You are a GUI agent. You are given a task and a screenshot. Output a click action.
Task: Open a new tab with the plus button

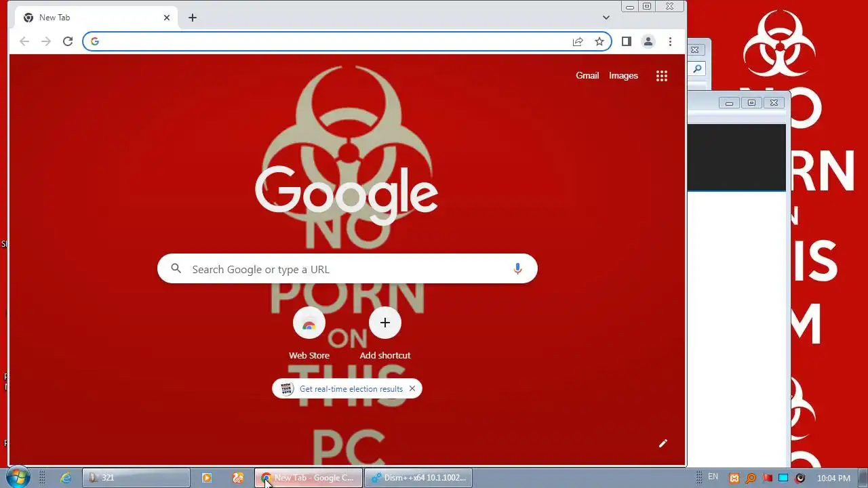click(193, 18)
